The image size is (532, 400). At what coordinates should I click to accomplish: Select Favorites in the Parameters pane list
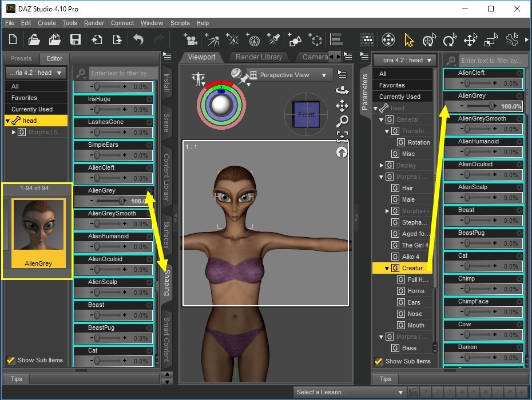pos(402,85)
